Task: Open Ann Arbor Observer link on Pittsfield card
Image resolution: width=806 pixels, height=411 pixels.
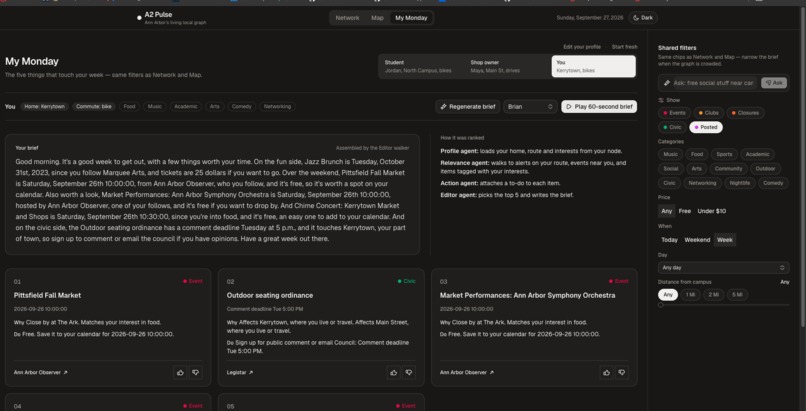Action: 41,372
